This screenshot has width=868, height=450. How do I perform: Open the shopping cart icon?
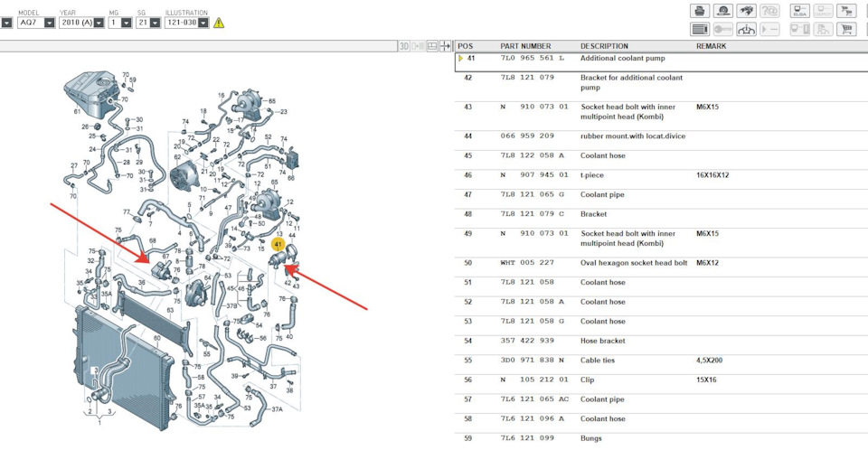(847, 29)
